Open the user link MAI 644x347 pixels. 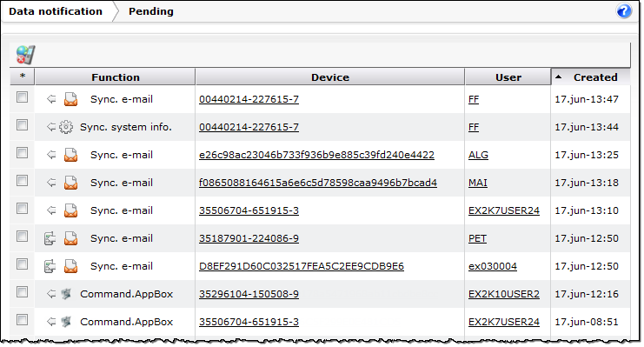pos(478,183)
